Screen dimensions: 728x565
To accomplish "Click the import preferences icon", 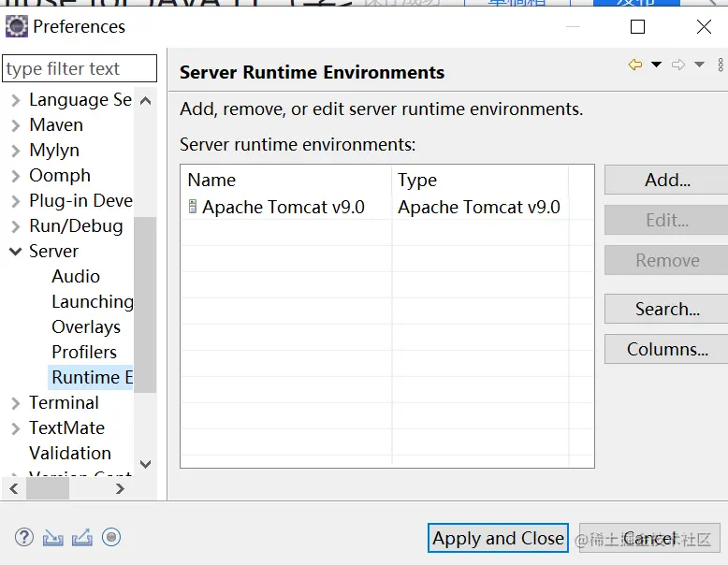I will 53,537.
